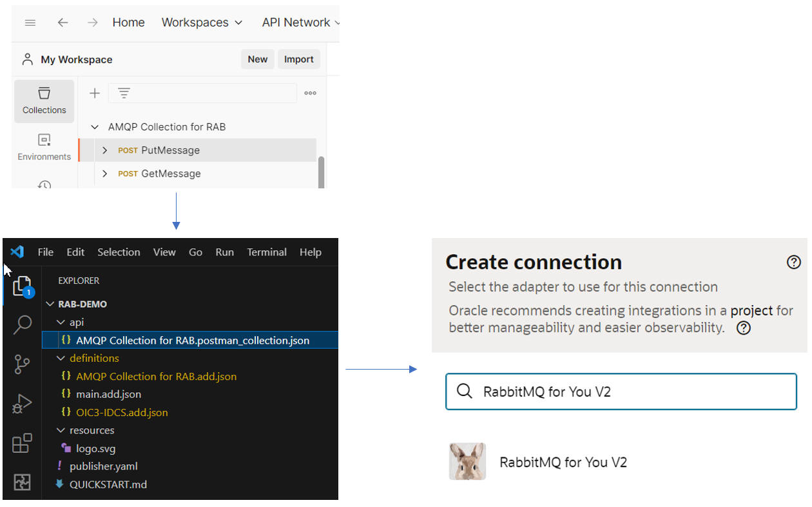Expand the PutMessage request

point(105,150)
